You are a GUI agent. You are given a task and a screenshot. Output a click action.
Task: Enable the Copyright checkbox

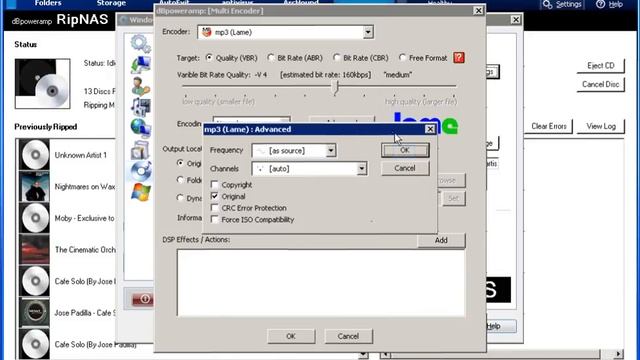pyautogui.click(x=214, y=184)
